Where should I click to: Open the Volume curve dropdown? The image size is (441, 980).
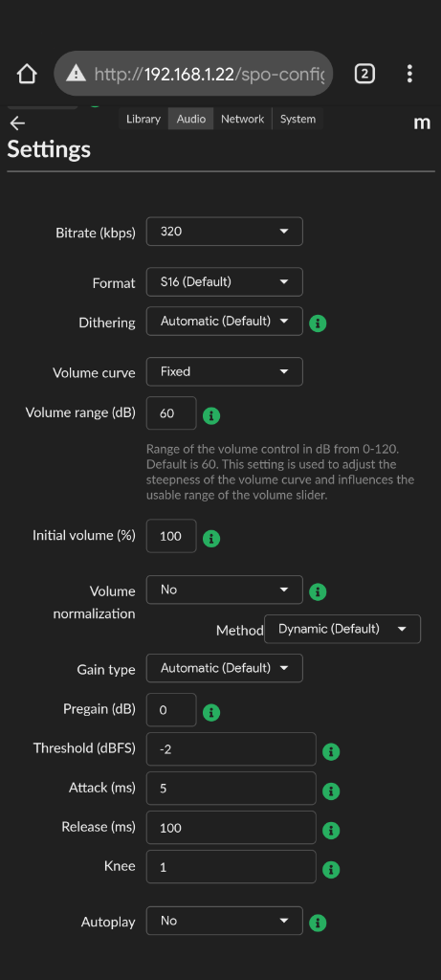coord(224,372)
